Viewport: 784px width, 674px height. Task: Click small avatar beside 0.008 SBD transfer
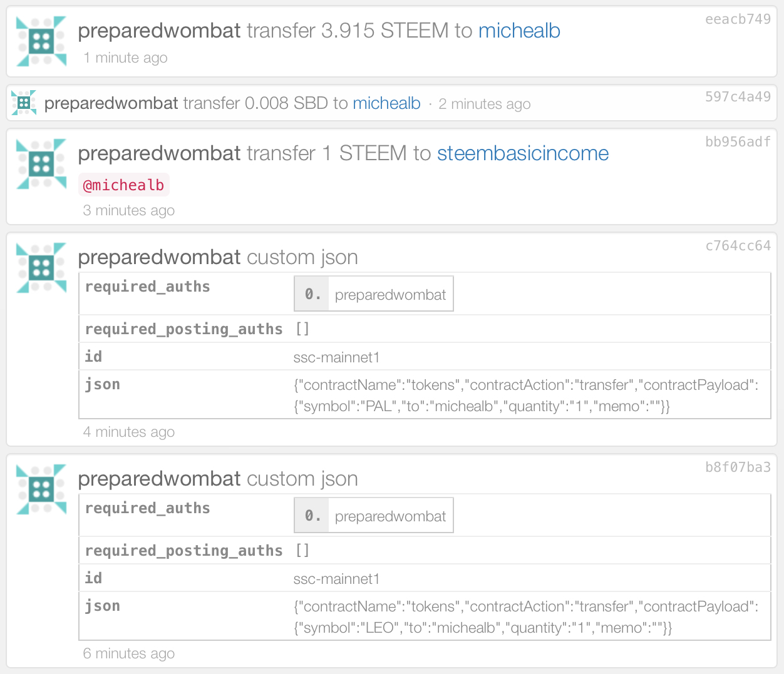pos(24,103)
